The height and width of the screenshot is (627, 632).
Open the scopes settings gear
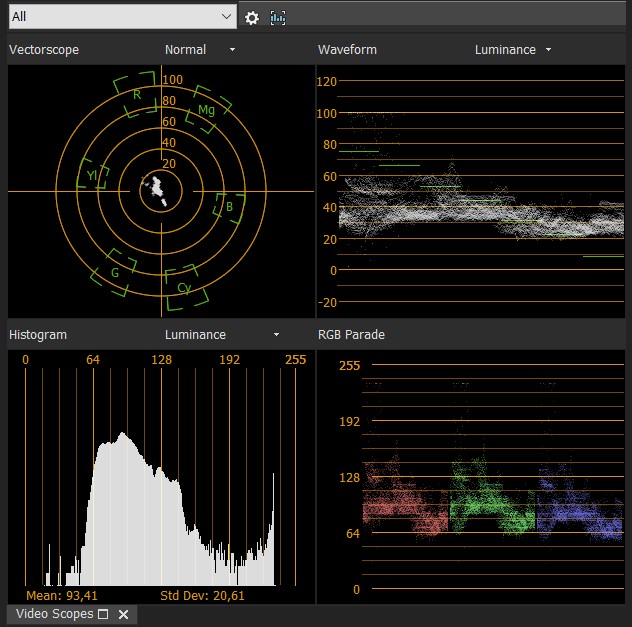click(x=252, y=18)
